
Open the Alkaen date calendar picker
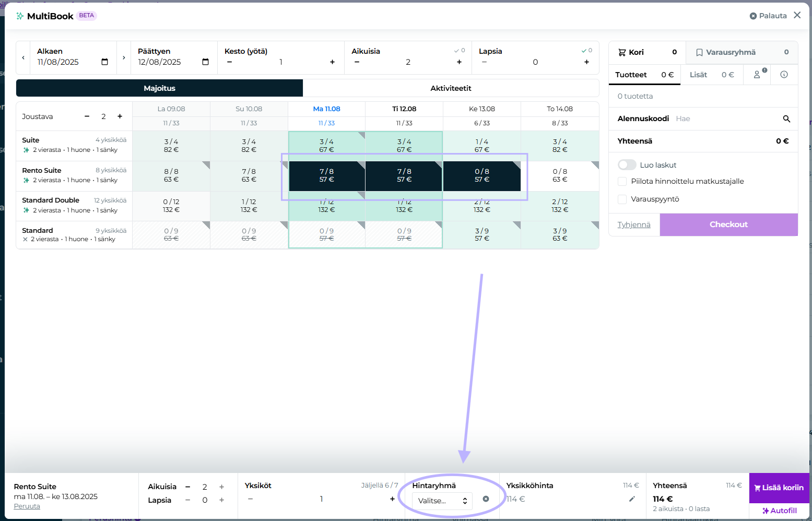tap(104, 62)
